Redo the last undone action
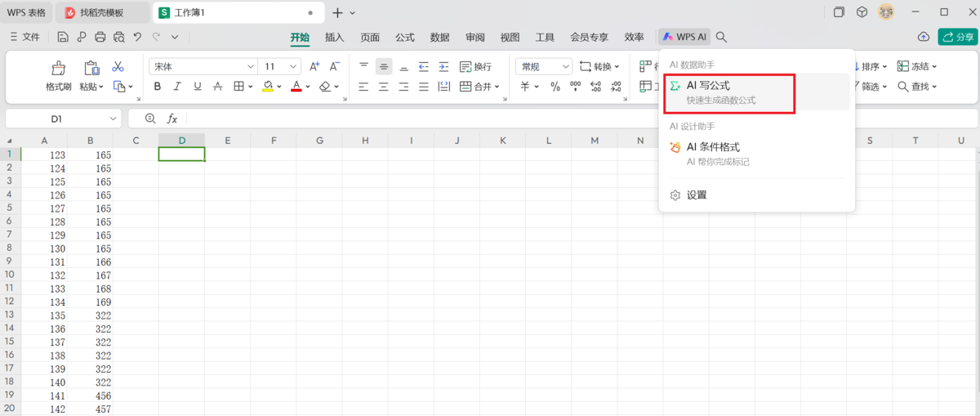The width and height of the screenshot is (980, 416). [157, 37]
